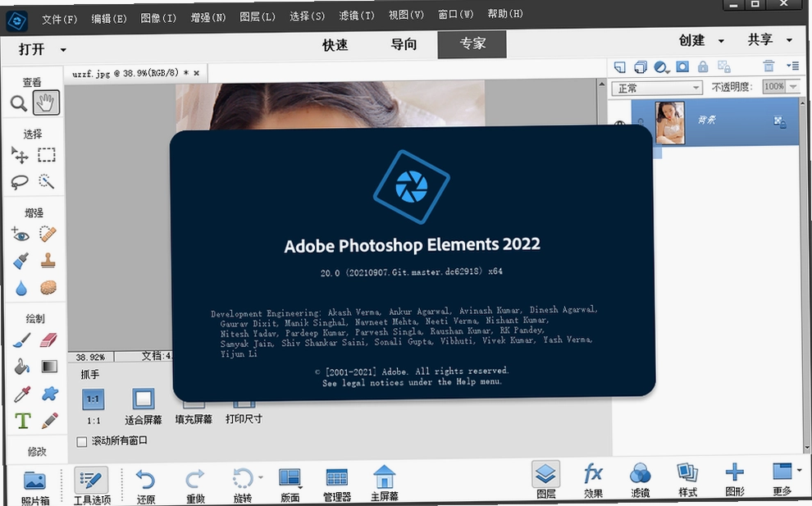Screen dimensions: 812x506
Task: Select the Background layer thumbnail
Action: (669, 122)
